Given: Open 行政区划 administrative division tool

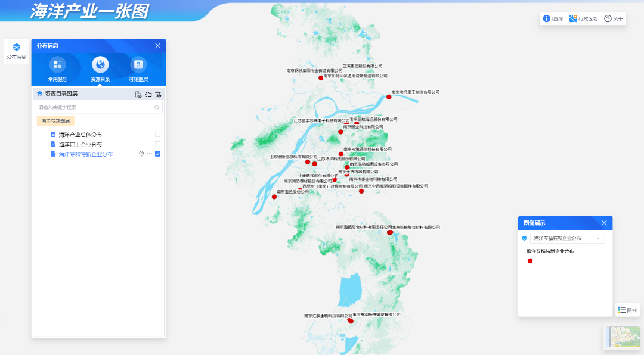Looking at the screenshot, I should pos(573,18).
